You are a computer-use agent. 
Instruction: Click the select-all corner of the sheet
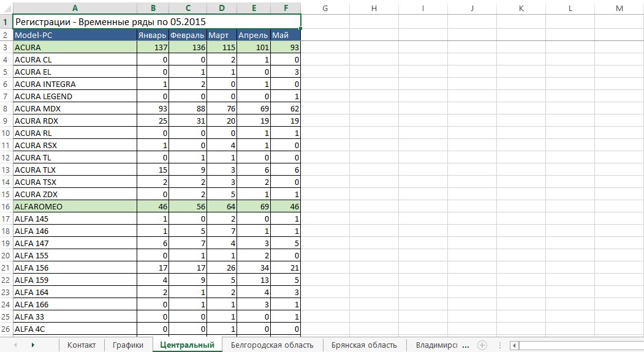tap(6, 8)
